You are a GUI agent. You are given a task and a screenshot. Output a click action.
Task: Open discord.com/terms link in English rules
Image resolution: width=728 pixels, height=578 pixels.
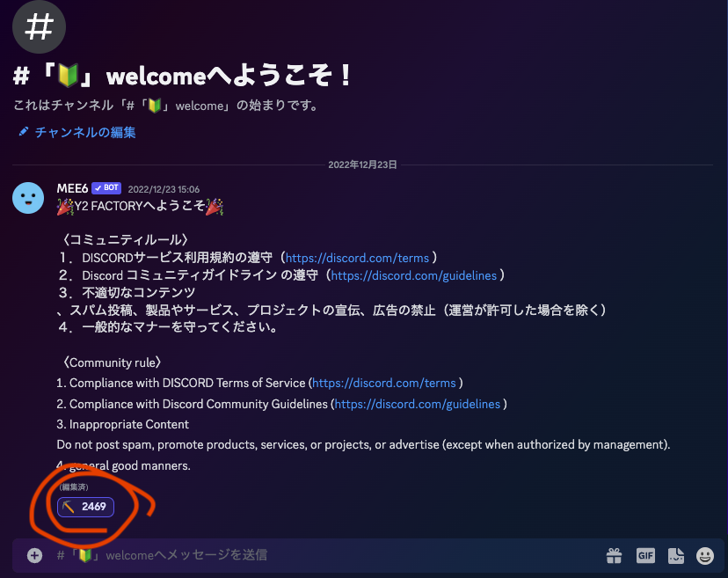[384, 383]
